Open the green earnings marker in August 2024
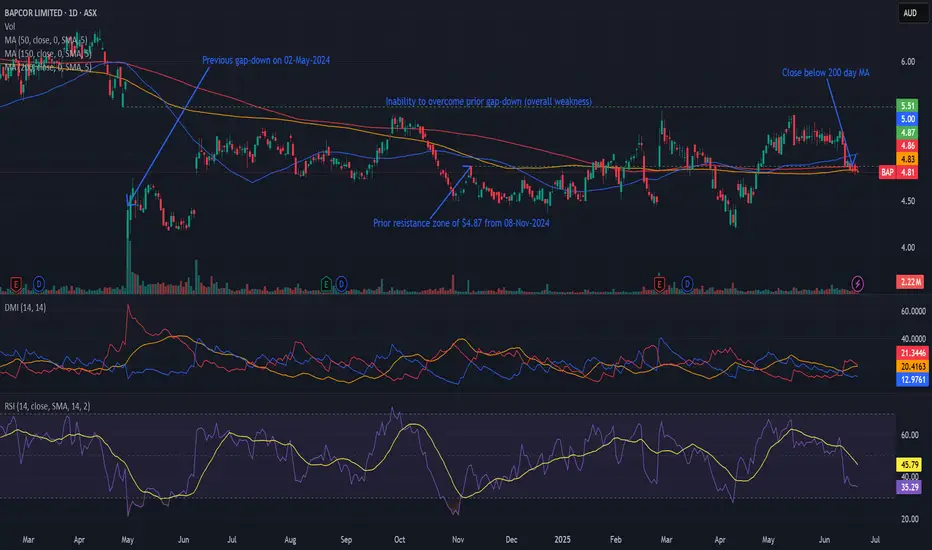 (x=326, y=284)
